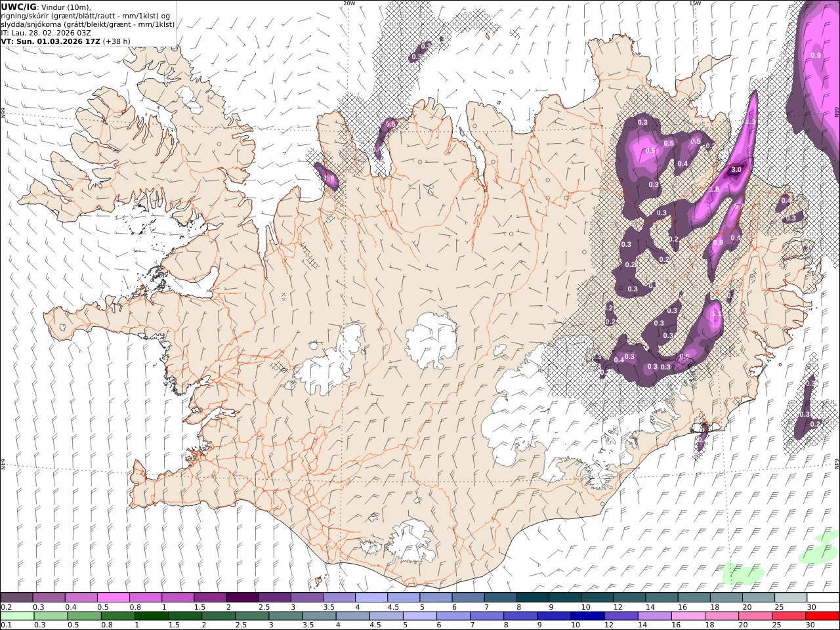Click the 0.1 label in the rain legend

pos(5,625)
